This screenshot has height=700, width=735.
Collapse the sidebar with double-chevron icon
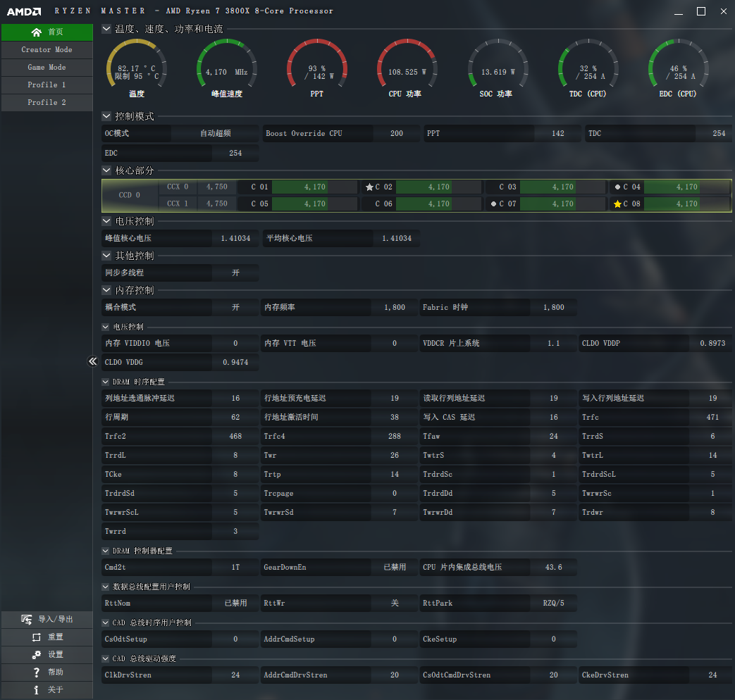coord(93,361)
